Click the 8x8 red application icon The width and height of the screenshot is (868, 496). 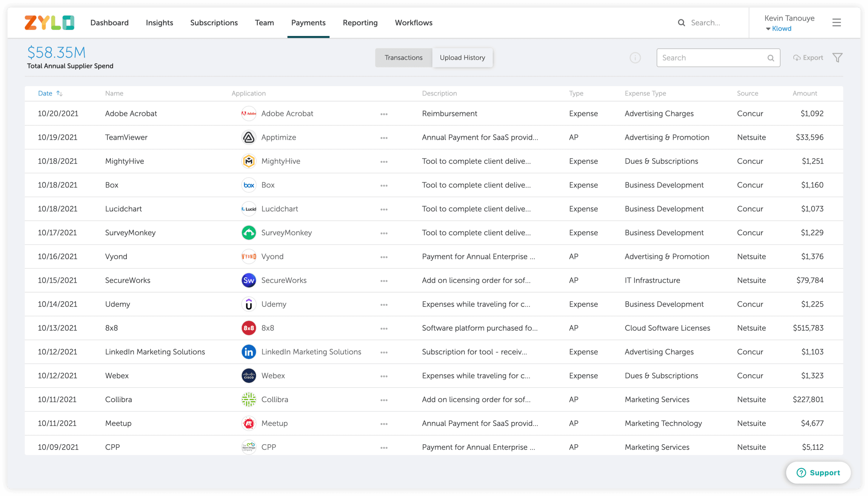(249, 328)
